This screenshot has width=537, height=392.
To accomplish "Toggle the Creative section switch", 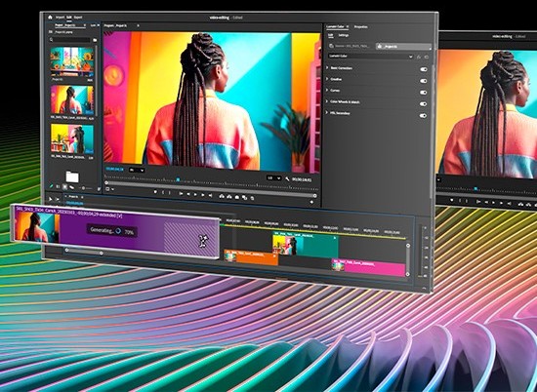I will (424, 81).
